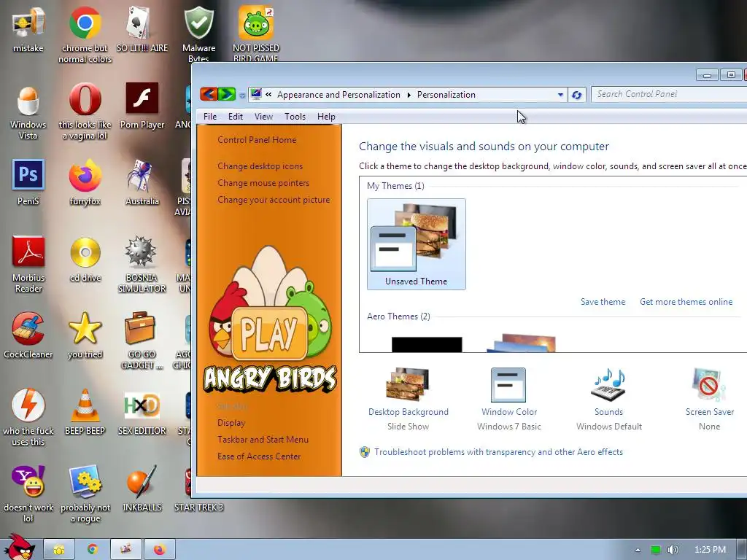Click the green tray status icon
The image size is (747, 560).
tap(656, 550)
